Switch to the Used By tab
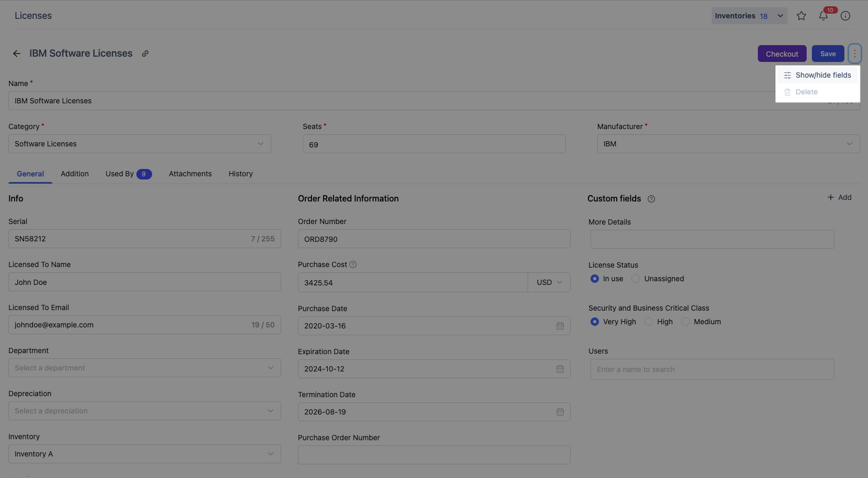This screenshot has height=478, width=868. [x=128, y=174]
